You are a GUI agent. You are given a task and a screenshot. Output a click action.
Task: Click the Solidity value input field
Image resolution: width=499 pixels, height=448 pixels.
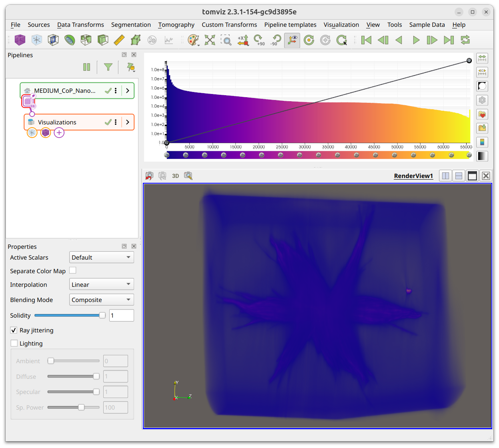[x=122, y=315]
